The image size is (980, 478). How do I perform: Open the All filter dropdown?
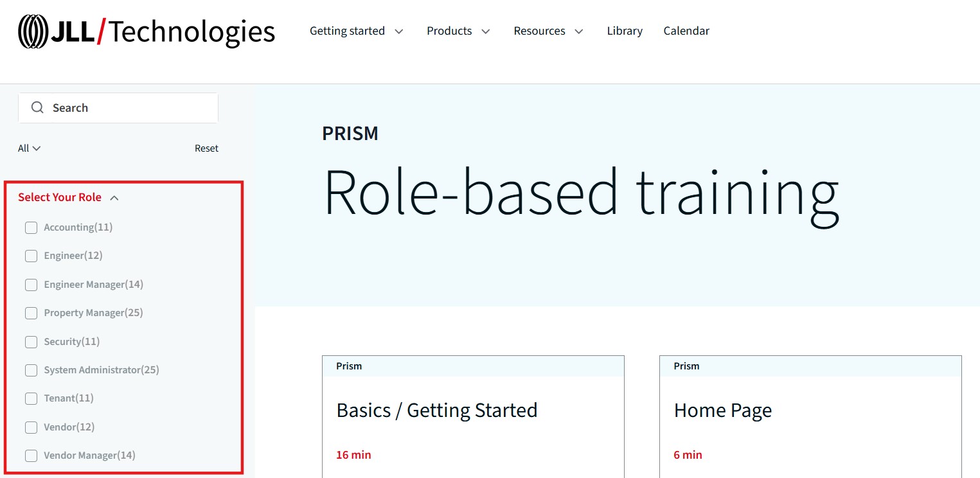29,148
